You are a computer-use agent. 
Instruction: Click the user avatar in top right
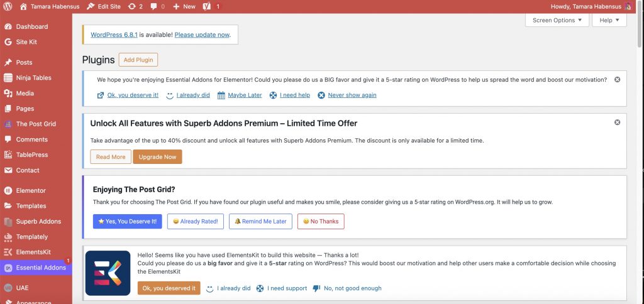click(628, 6)
